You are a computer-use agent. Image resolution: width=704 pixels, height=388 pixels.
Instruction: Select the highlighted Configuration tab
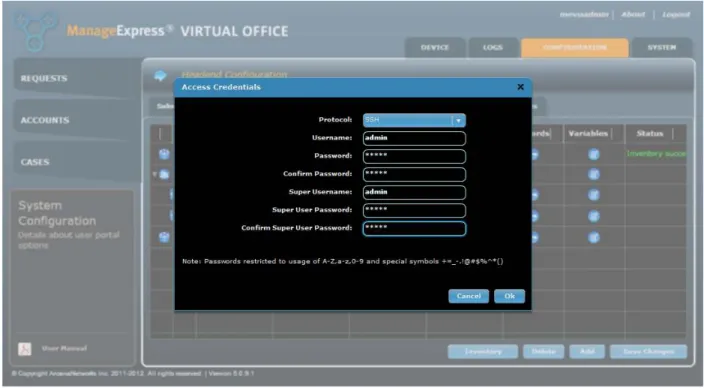pyautogui.click(x=574, y=48)
